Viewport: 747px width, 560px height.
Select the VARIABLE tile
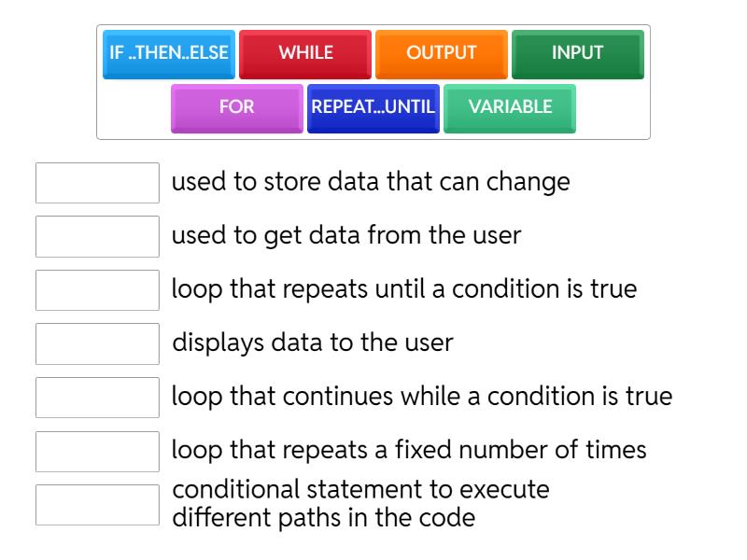pos(510,107)
